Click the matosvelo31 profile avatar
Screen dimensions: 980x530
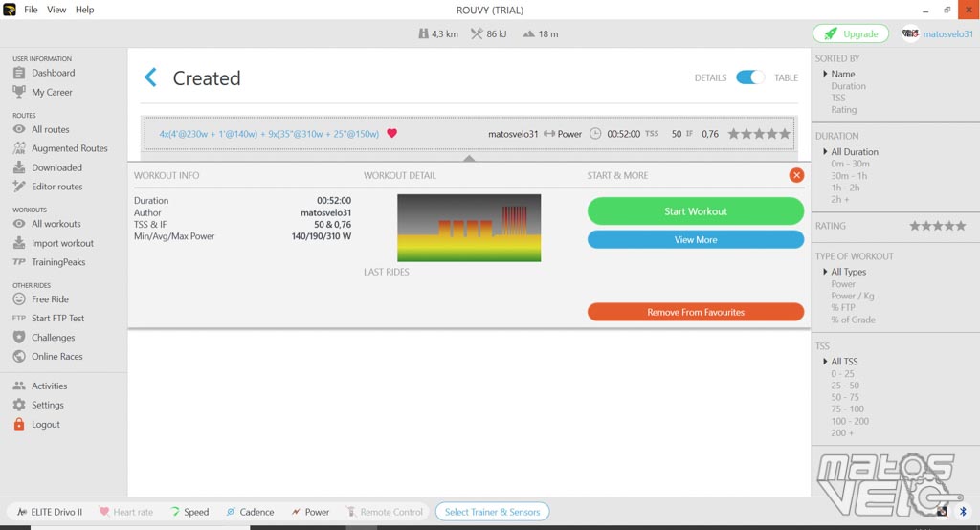pyautogui.click(x=910, y=33)
